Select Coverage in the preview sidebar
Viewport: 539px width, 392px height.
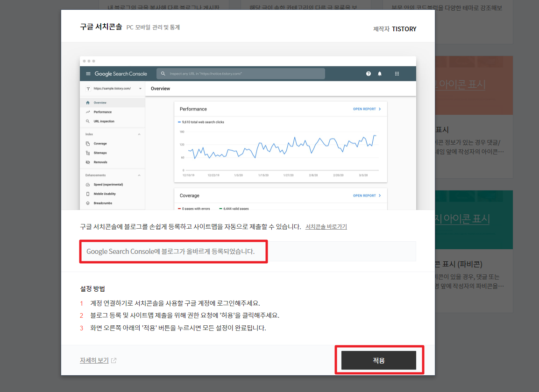click(113, 144)
